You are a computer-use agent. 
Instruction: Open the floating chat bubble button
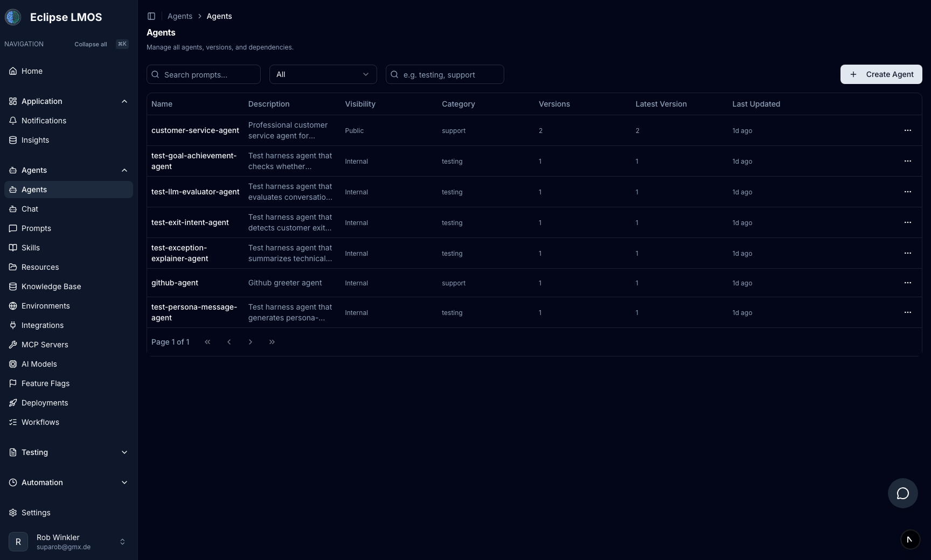tap(903, 493)
